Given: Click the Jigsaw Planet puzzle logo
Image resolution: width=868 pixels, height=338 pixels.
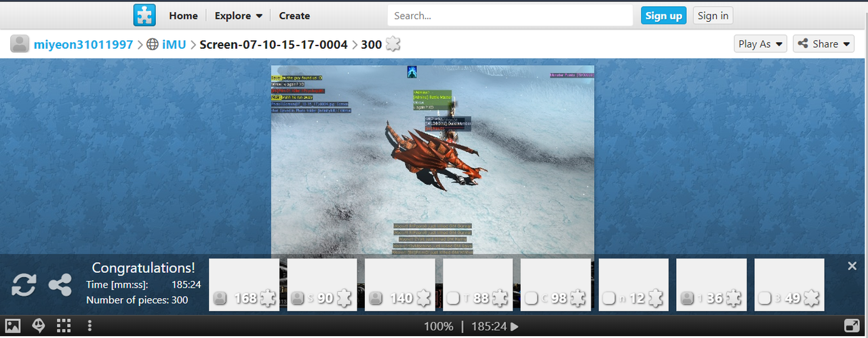Looking at the screenshot, I should [144, 15].
